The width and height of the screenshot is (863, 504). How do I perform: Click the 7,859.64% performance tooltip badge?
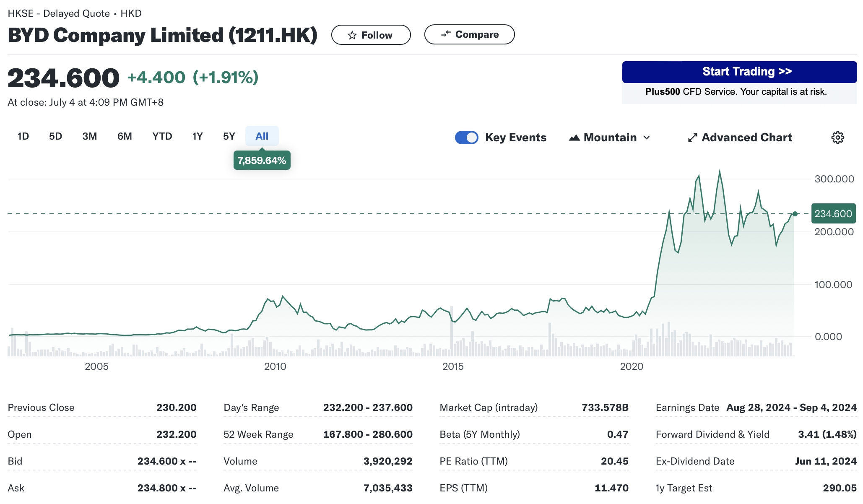point(262,161)
